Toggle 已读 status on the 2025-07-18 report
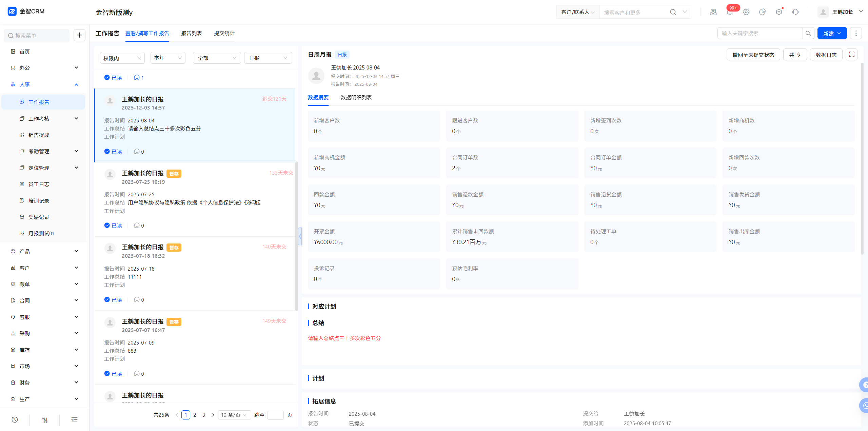The width and height of the screenshot is (868, 431). [113, 300]
